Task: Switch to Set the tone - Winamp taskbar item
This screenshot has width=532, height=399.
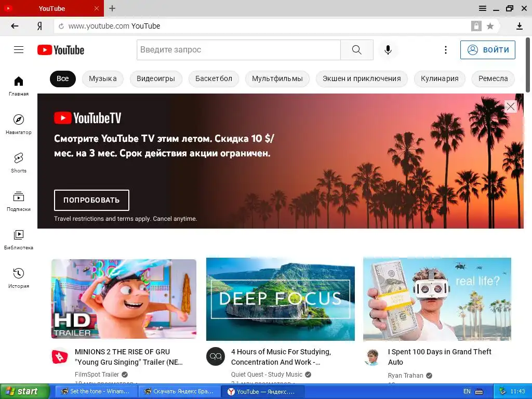Action: pos(96,392)
